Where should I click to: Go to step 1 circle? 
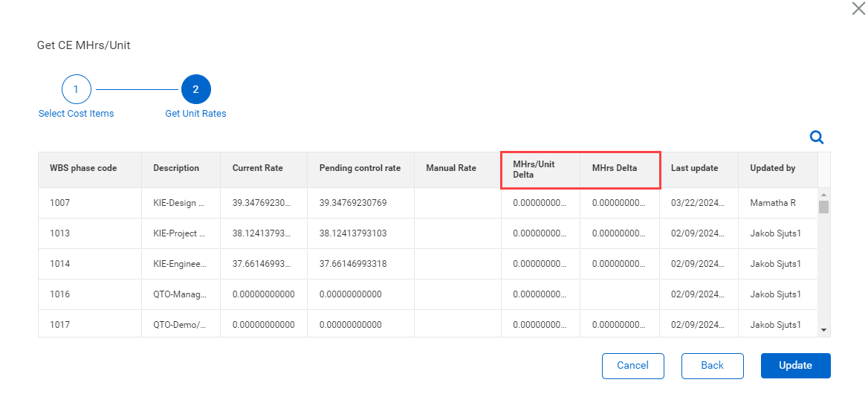(x=76, y=89)
